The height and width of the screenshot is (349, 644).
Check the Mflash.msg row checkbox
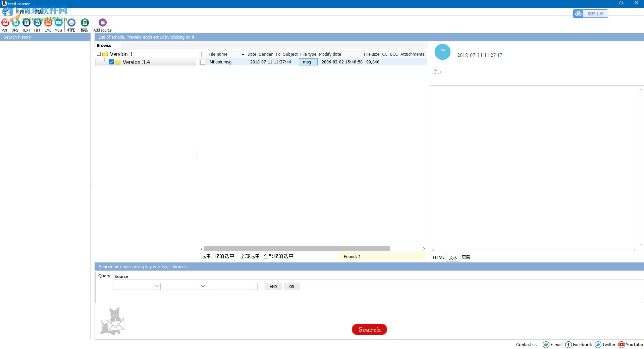click(x=203, y=62)
